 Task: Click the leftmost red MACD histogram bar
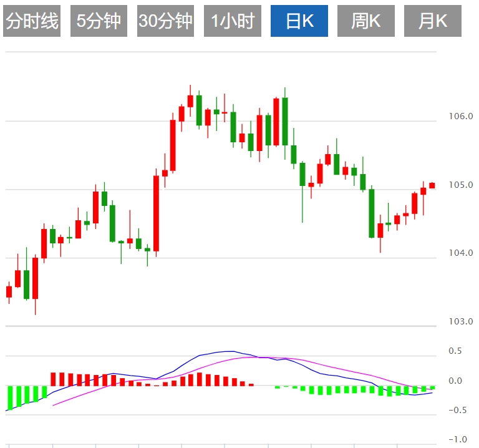pos(54,379)
